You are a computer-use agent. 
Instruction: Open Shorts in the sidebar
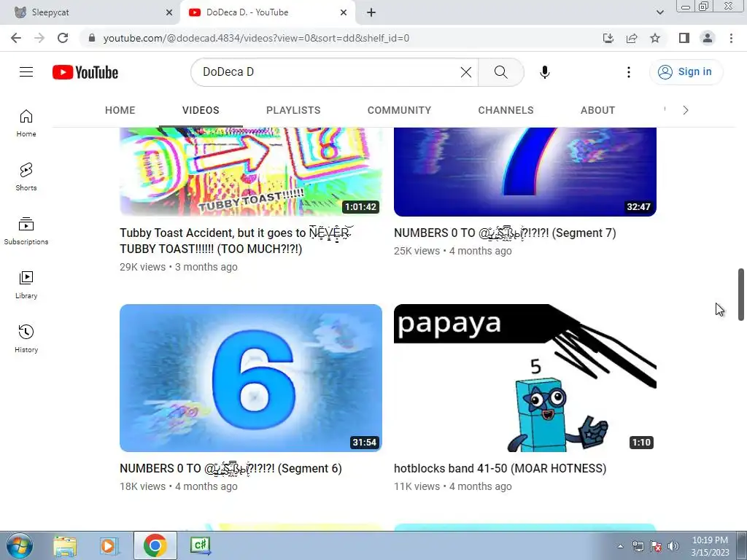tap(26, 177)
